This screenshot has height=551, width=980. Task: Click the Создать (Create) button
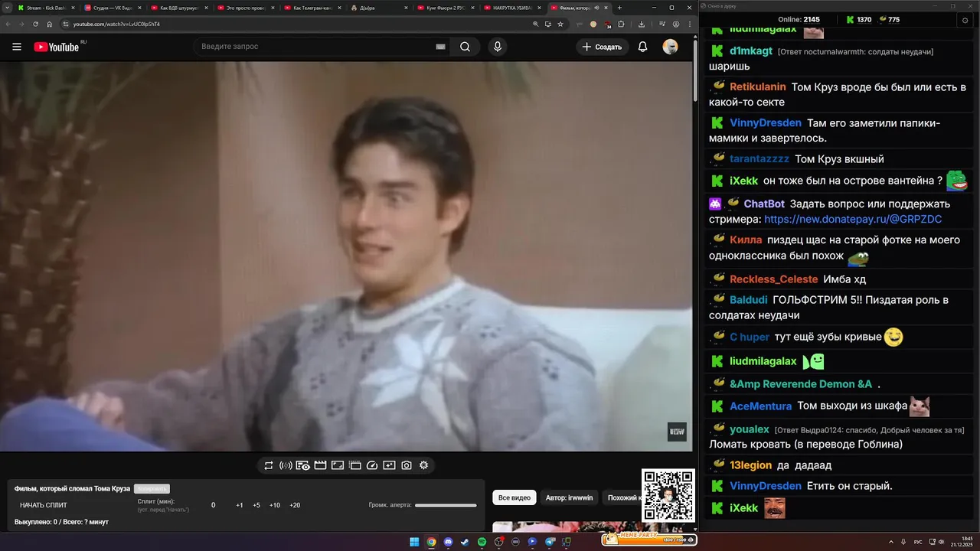(x=603, y=47)
